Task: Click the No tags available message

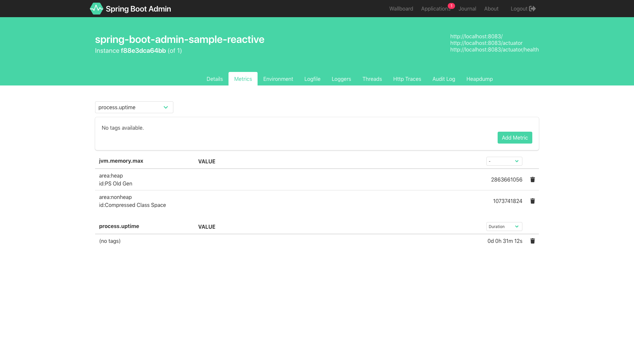Action: tap(123, 128)
